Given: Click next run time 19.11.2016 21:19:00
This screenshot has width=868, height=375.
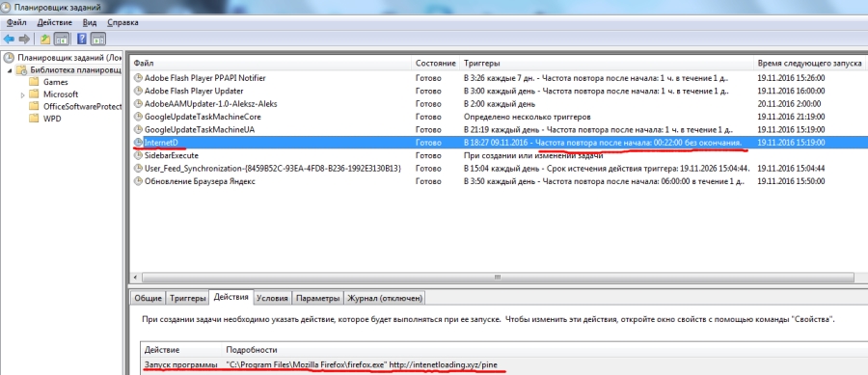Looking at the screenshot, I should (791, 117).
